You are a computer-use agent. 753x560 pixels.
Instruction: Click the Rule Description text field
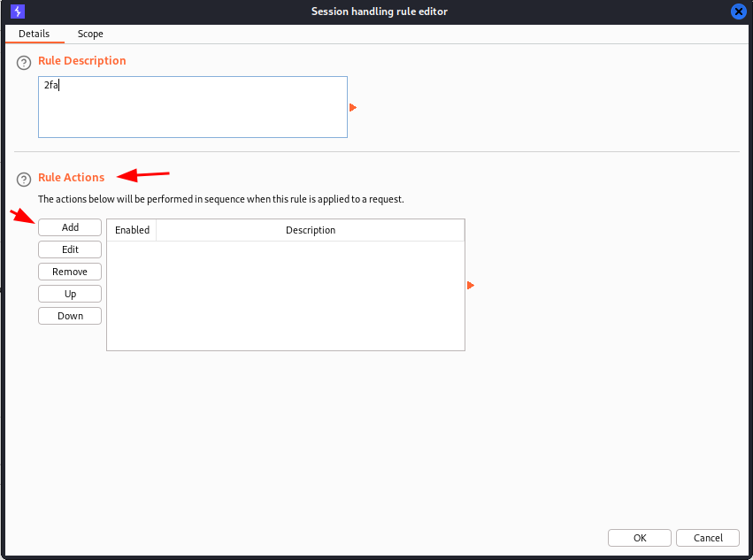tap(193, 107)
